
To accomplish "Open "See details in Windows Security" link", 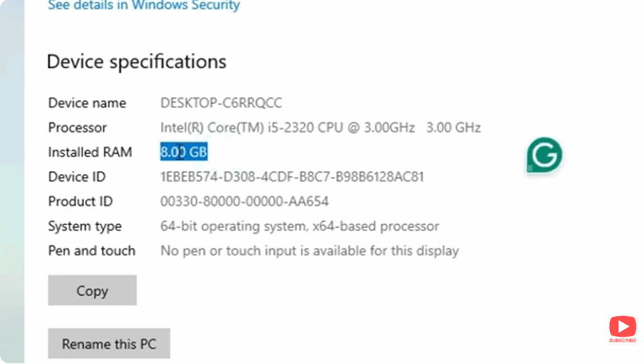I will (143, 6).
